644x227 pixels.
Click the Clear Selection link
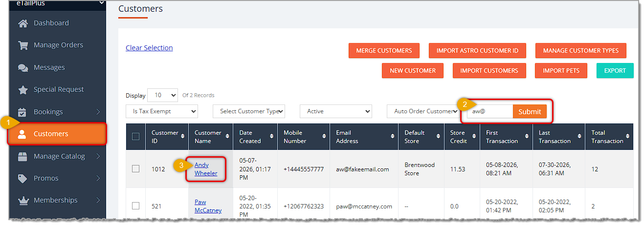coord(149,48)
